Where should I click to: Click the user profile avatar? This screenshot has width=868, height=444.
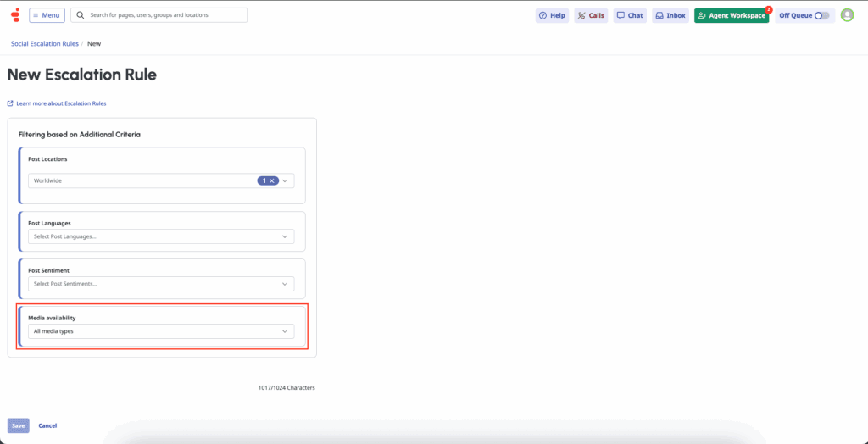(x=847, y=15)
